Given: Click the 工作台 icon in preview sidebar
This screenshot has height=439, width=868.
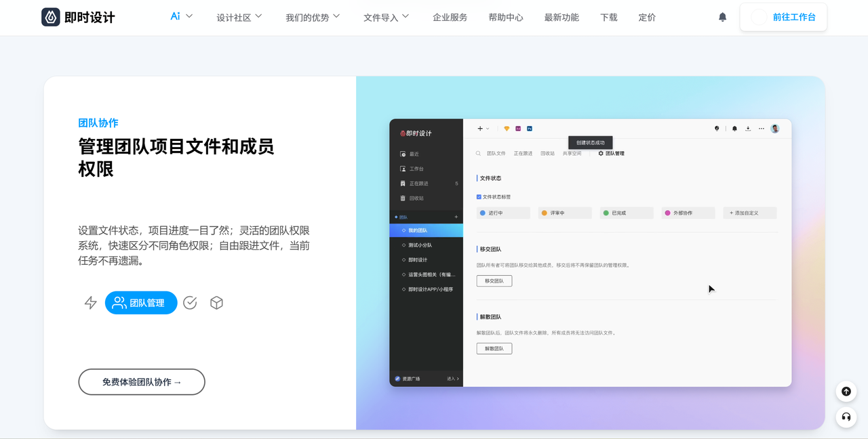Looking at the screenshot, I should [403, 169].
